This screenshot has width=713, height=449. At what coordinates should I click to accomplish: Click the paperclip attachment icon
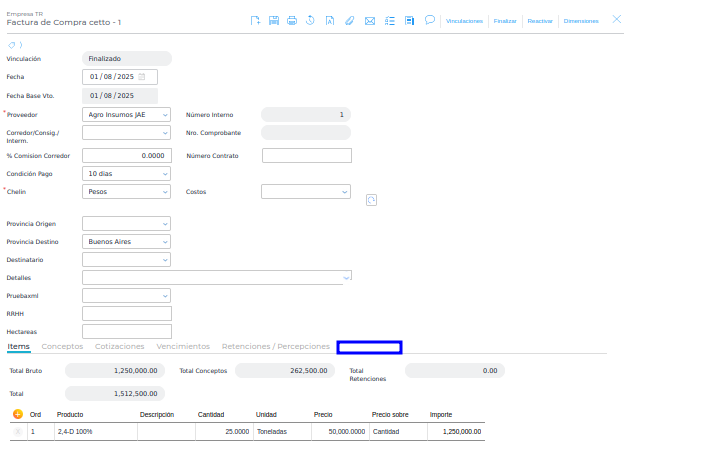point(350,20)
